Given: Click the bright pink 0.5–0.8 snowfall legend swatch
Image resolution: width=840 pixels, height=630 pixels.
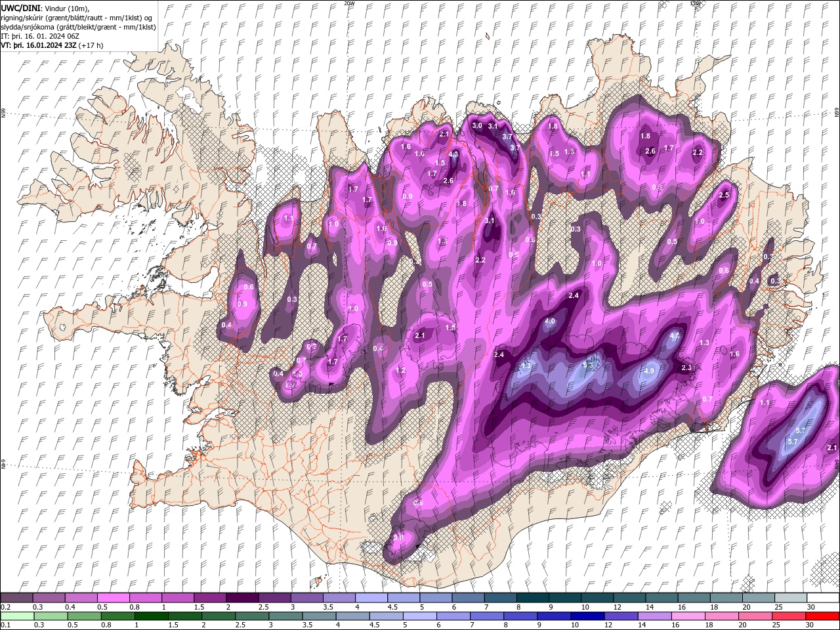Looking at the screenshot, I should click(113, 598).
